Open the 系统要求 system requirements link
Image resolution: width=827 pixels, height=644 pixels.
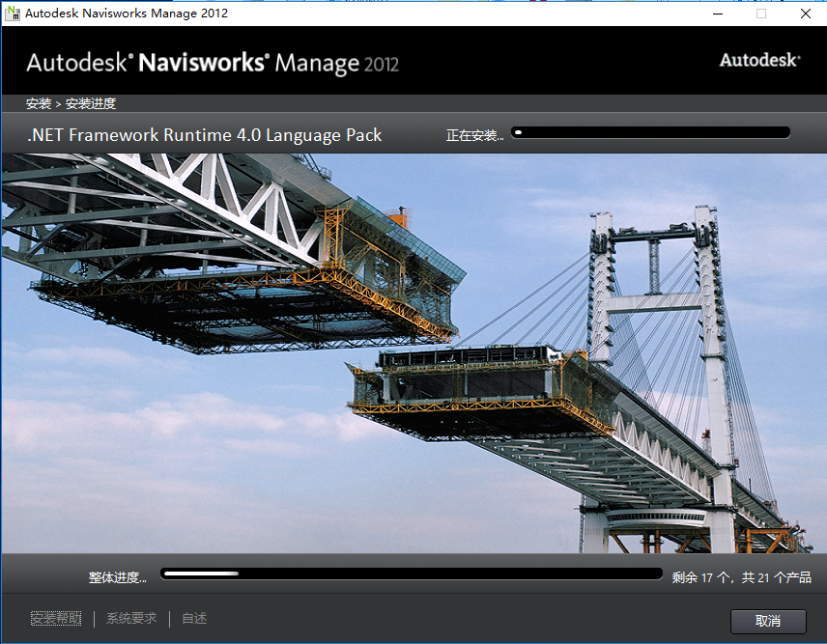tap(131, 618)
